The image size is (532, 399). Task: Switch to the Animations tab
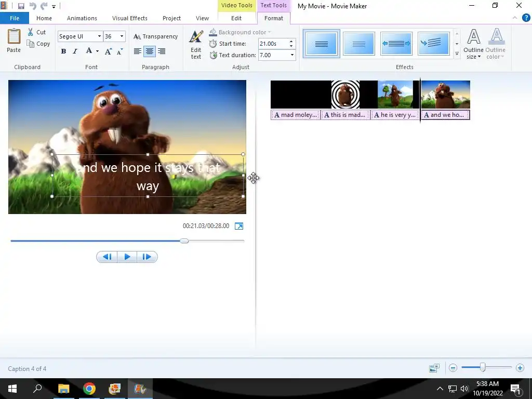coord(82,18)
